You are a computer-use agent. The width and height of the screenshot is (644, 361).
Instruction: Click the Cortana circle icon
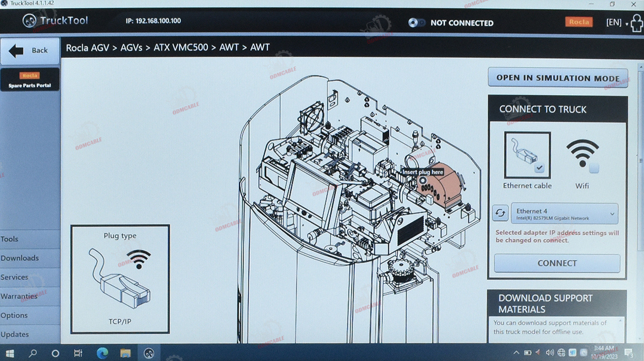click(x=55, y=354)
